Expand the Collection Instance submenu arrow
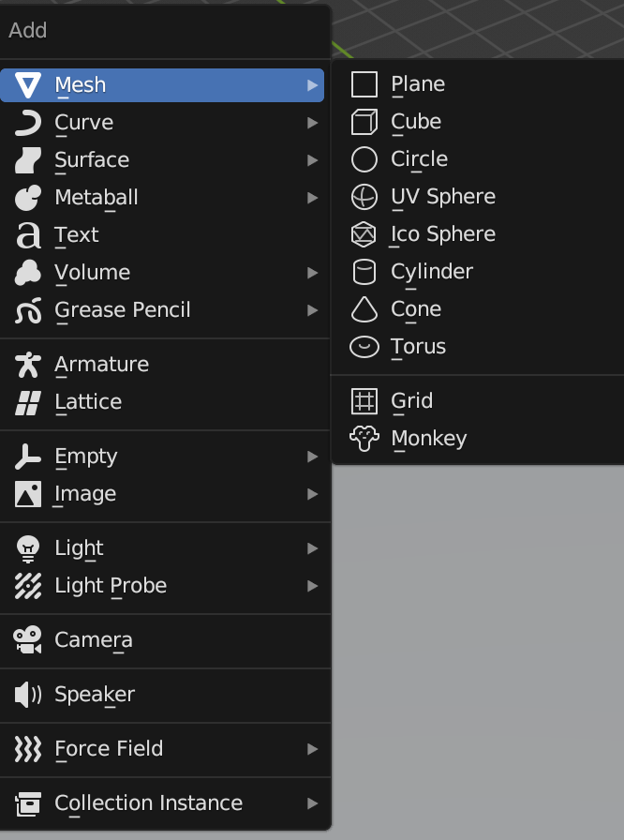 [312, 803]
